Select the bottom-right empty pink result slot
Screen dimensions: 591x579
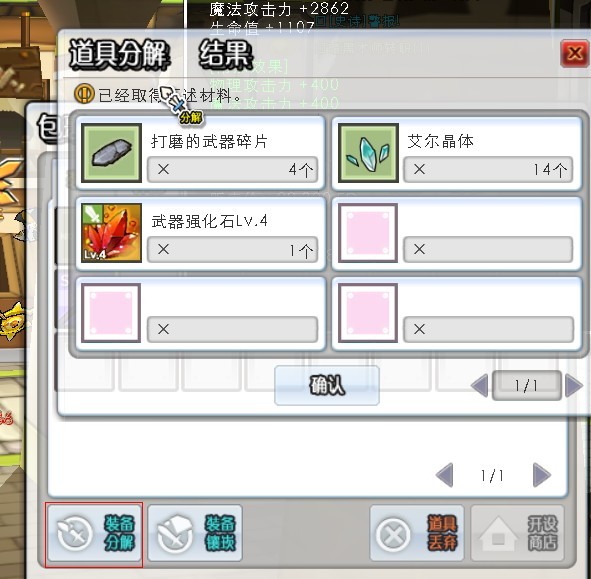tap(368, 313)
